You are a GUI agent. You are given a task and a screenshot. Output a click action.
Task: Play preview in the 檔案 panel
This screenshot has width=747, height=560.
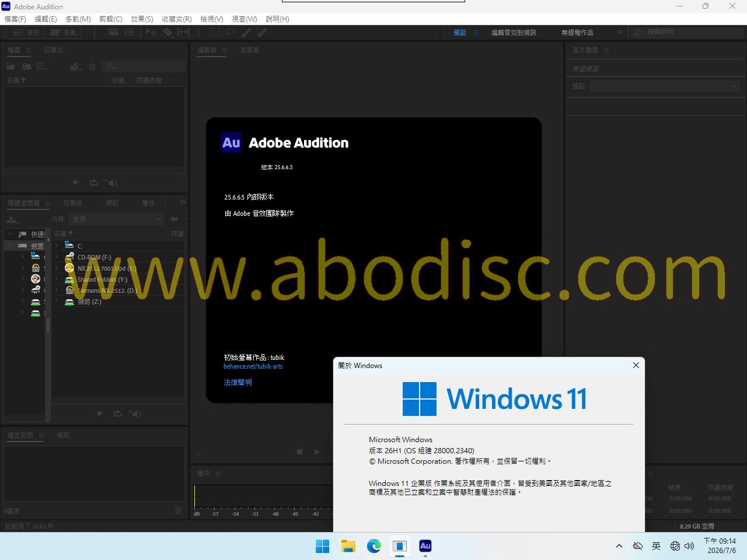(76, 183)
